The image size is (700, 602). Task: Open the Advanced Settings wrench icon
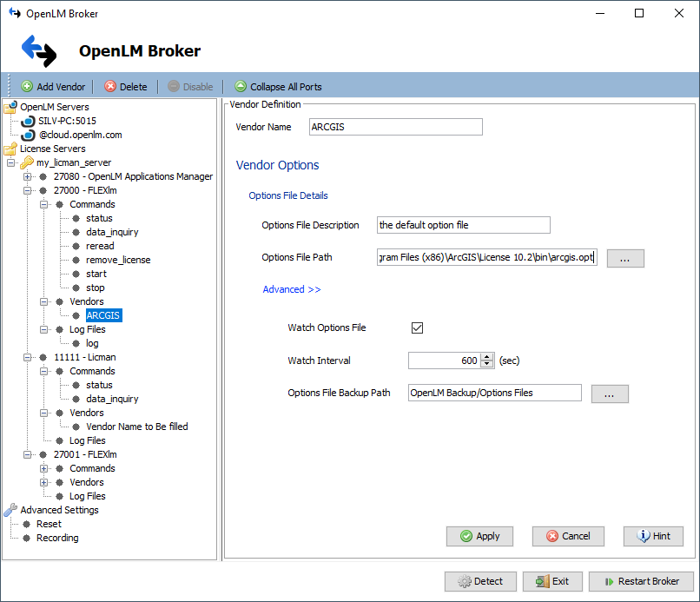click(10, 510)
